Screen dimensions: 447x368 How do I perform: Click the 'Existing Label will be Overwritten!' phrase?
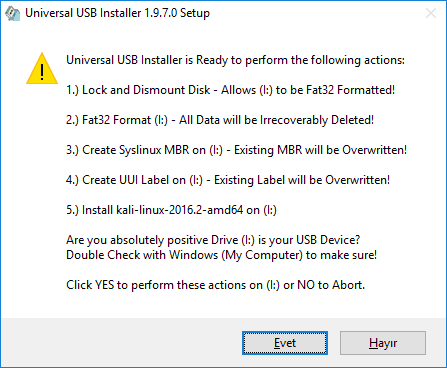pos(302,180)
